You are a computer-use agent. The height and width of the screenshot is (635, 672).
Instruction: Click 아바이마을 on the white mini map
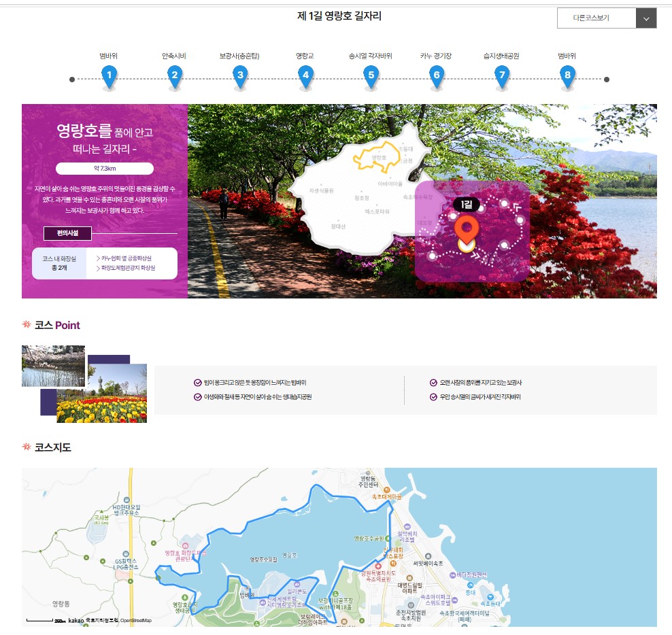390,184
